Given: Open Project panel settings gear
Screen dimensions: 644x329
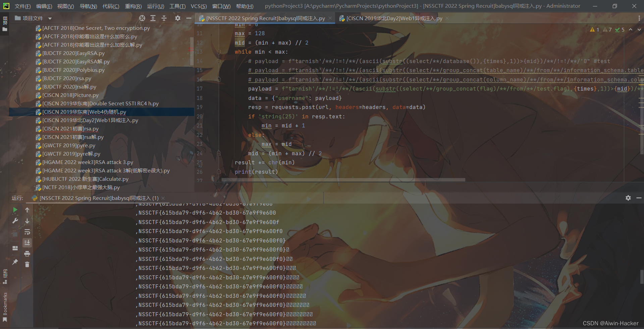Looking at the screenshot, I should [178, 18].
